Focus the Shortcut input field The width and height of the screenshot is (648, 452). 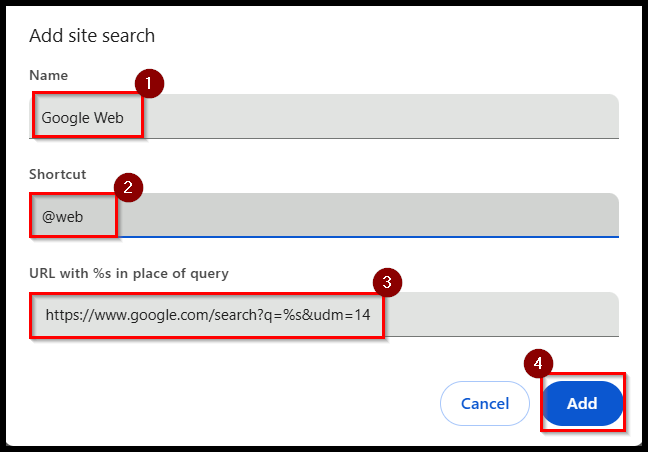(x=324, y=215)
